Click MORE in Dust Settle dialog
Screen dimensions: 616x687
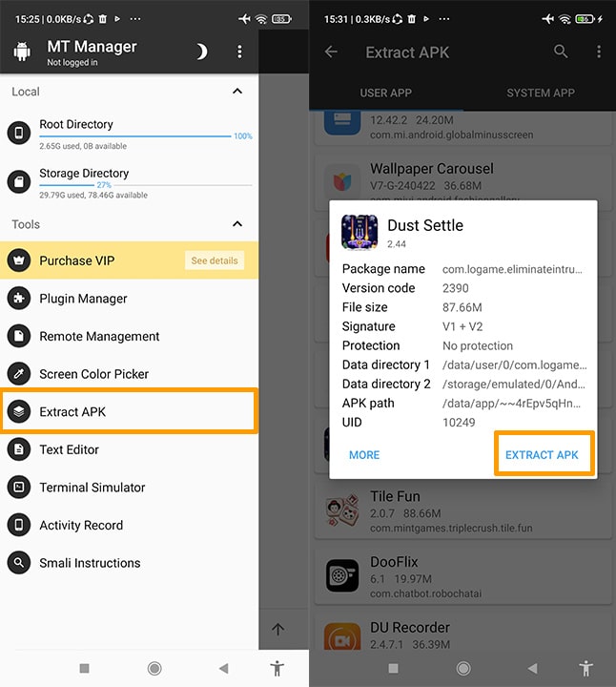click(x=364, y=455)
